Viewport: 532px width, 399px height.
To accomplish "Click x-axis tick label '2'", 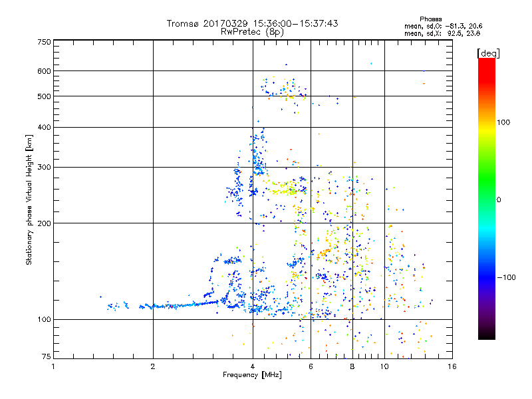I will tap(153, 366).
